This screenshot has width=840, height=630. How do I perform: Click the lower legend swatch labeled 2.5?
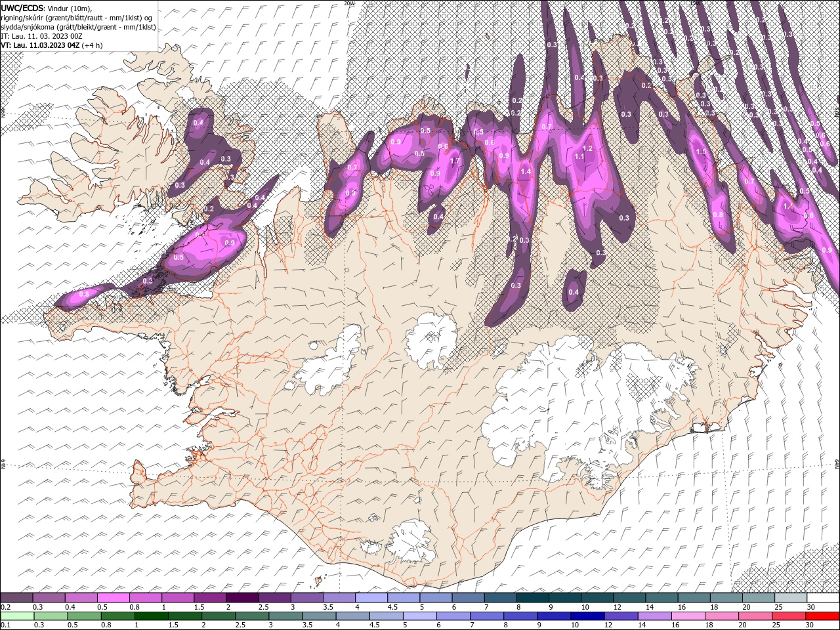pos(252,616)
